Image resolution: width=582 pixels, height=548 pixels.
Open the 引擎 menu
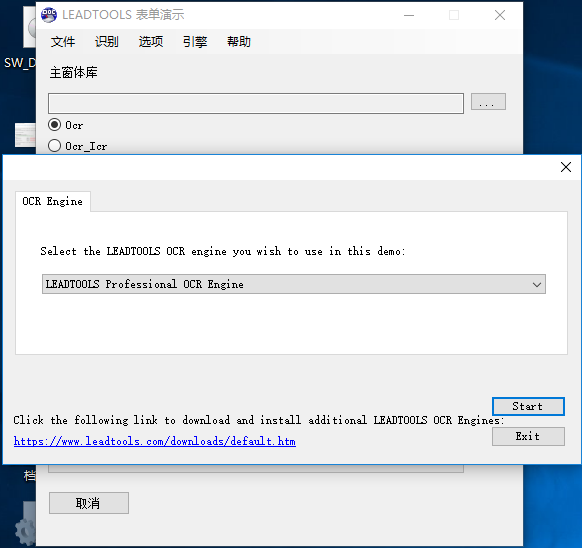click(195, 42)
